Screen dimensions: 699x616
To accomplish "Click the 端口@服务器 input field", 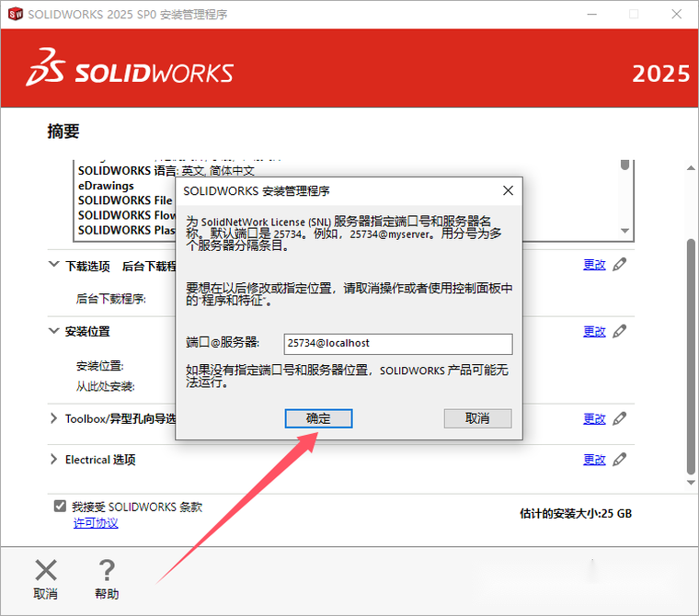I will click(x=396, y=343).
